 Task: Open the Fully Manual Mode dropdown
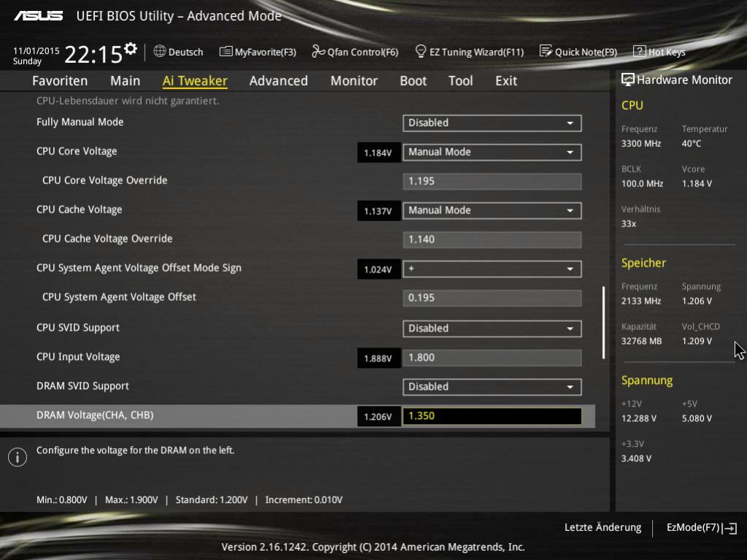point(491,123)
